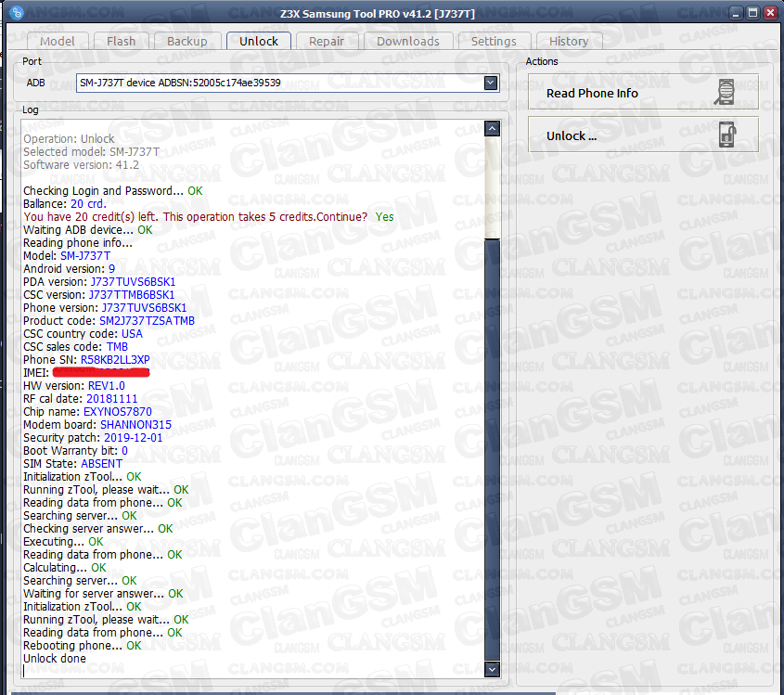Click the 'Unlock done' log line
Screen dimensions: 784x695
(x=55, y=659)
